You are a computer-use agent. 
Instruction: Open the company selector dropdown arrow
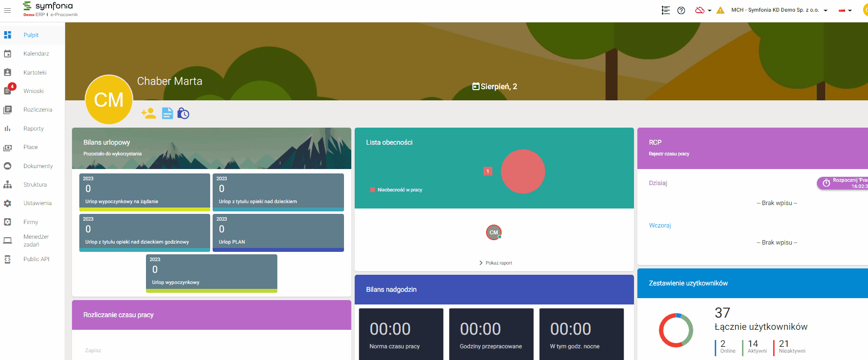click(826, 10)
